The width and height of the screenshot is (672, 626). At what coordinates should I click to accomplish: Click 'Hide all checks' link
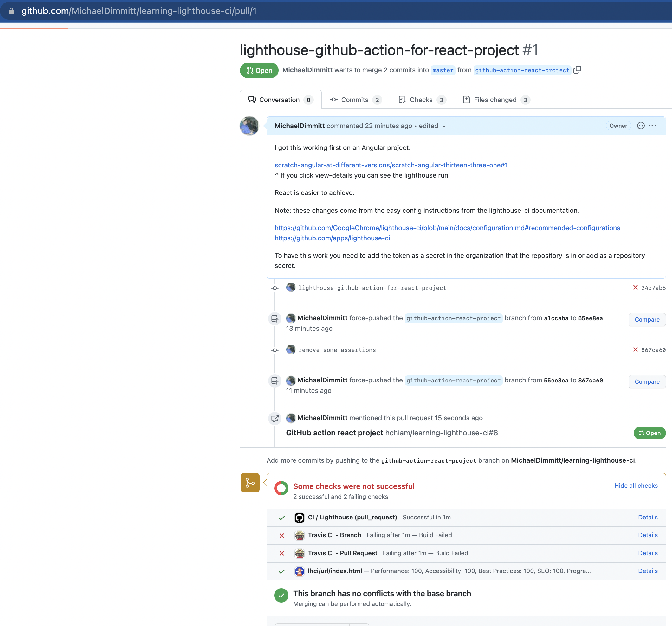point(636,486)
